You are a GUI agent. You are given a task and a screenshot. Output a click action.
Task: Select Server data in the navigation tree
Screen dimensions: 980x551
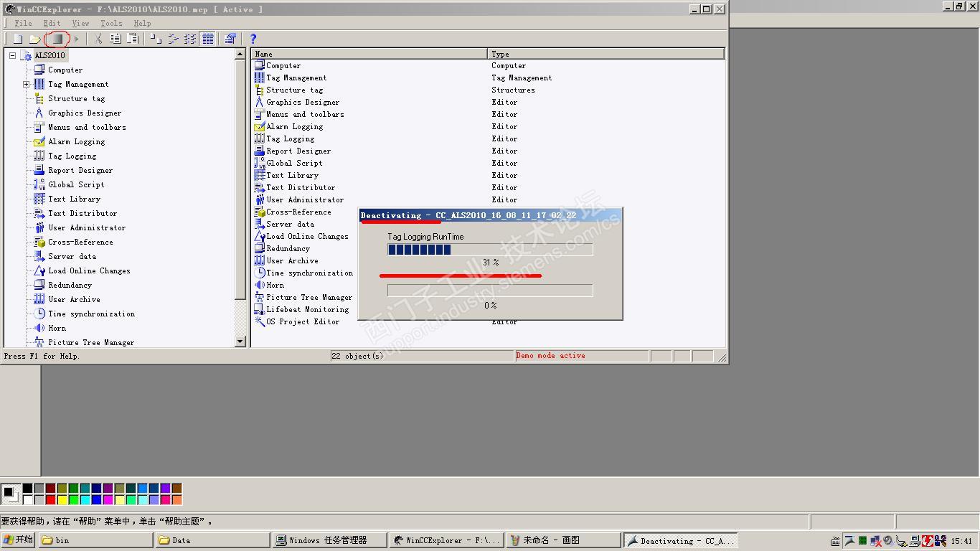pyautogui.click(x=72, y=256)
